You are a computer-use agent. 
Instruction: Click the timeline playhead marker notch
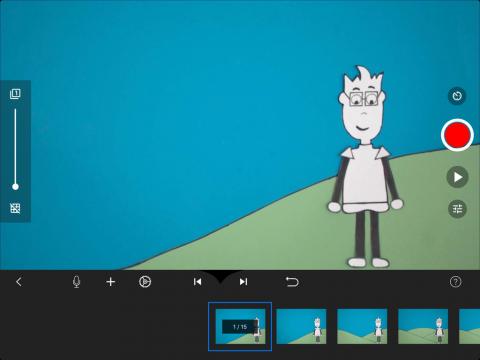pyautogui.click(x=220, y=276)
